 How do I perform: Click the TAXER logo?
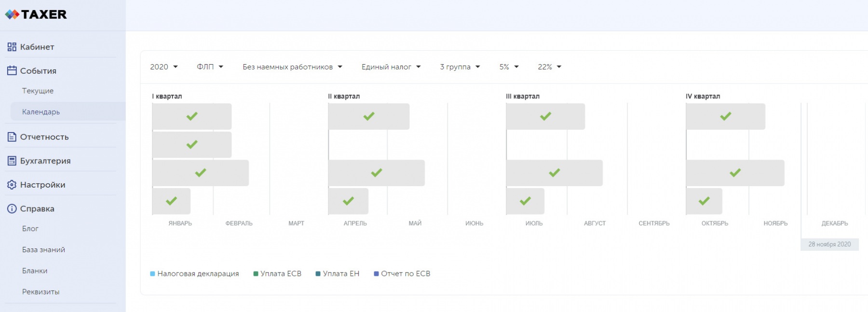[x=36, y=14]
